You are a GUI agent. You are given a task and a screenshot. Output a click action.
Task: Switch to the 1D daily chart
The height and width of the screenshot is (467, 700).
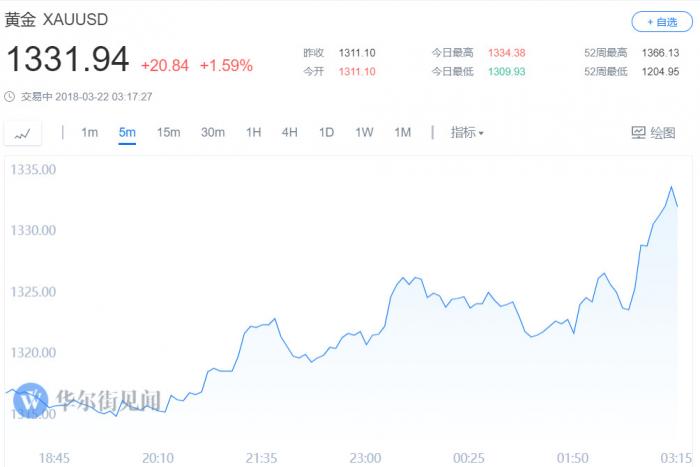click(326, 133)
